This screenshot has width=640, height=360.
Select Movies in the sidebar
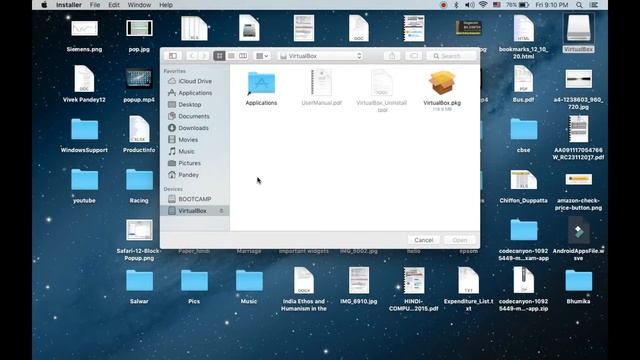coord(183,140)
